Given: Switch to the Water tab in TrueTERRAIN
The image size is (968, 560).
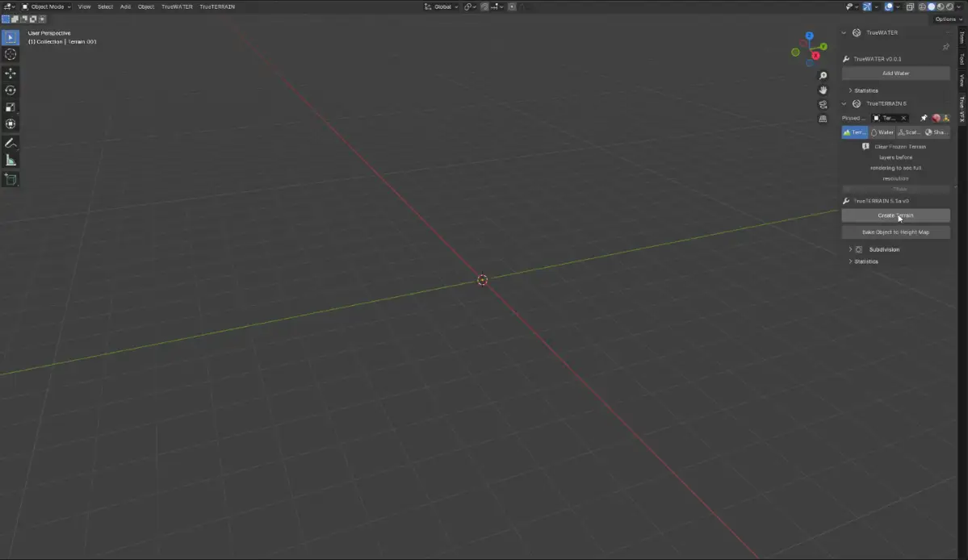Looking at the screenshot, I should click(882, 132).
